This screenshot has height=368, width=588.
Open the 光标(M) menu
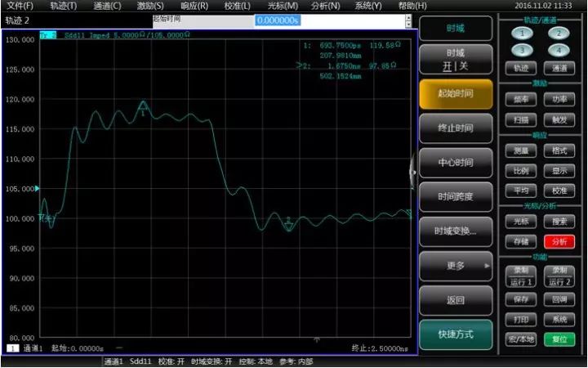283,6
